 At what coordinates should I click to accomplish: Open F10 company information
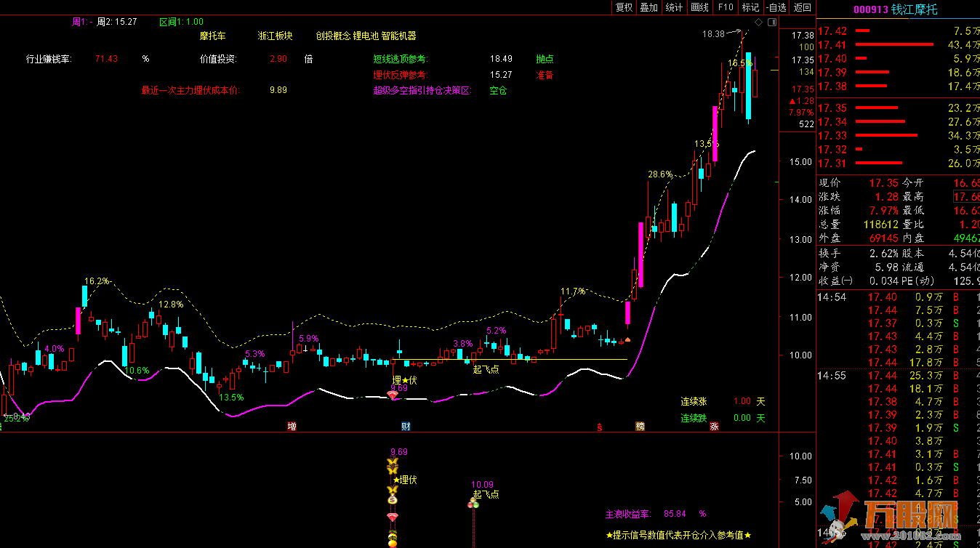[x=725, y=7]
